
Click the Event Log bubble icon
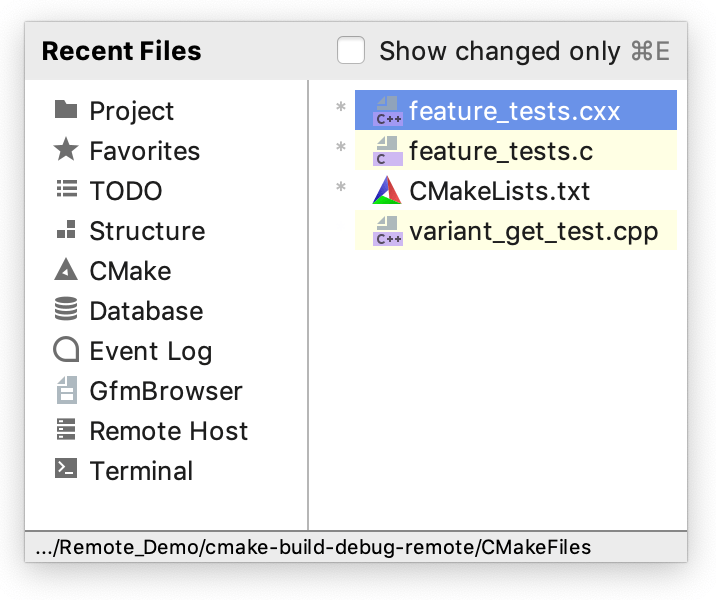[66, 350]
